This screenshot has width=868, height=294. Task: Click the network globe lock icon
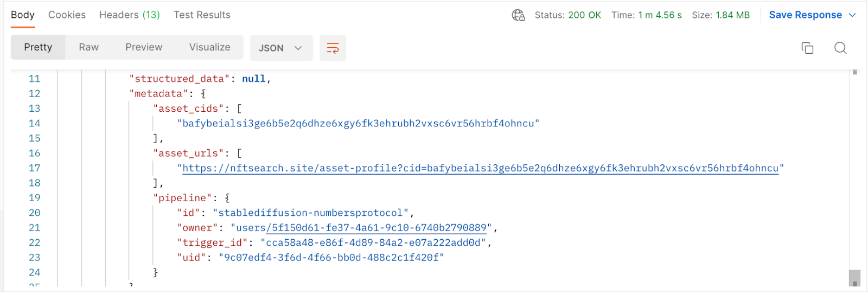[x=518, y=15]
